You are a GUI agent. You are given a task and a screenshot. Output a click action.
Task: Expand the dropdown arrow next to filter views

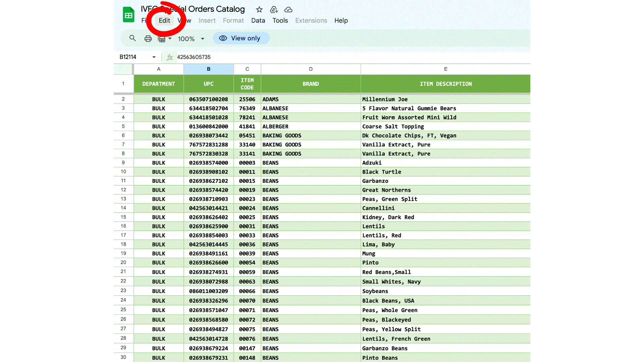click(170, 38)
